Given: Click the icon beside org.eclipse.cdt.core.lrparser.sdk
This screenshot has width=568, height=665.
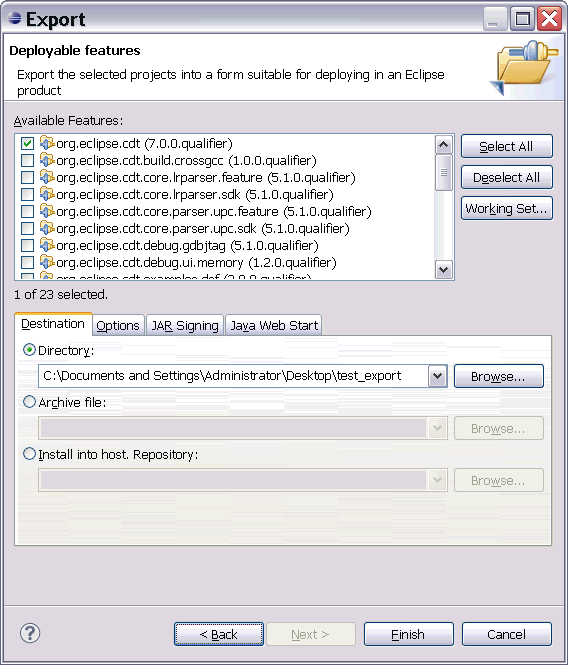Looking at the screenshot, I should 47,194.
